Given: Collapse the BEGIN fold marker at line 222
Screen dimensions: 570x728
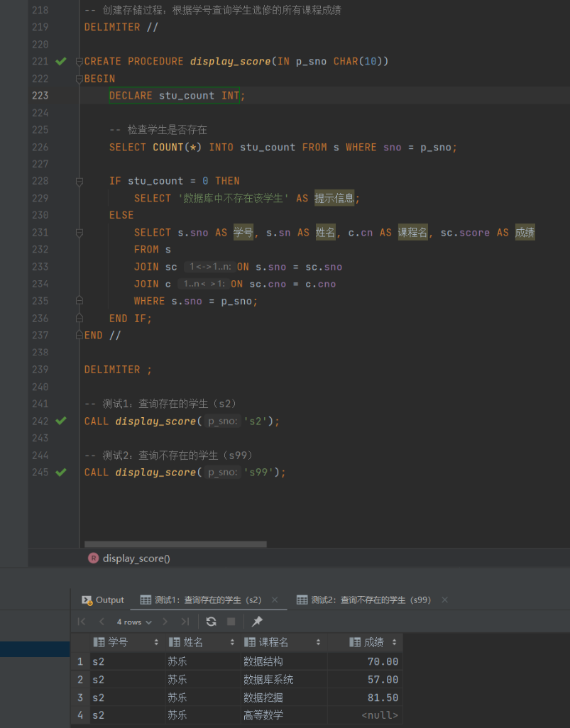Looking at the screenshot, I should [x=80, y=79].
